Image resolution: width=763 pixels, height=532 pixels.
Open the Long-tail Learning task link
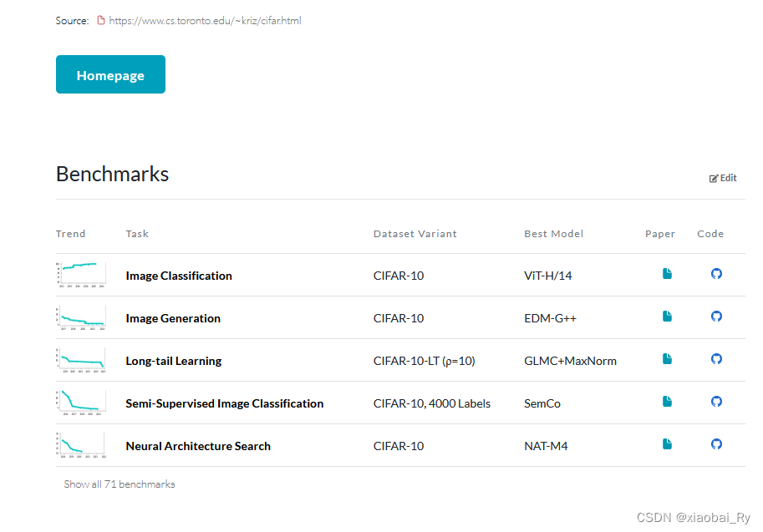[x=173, y=361]
